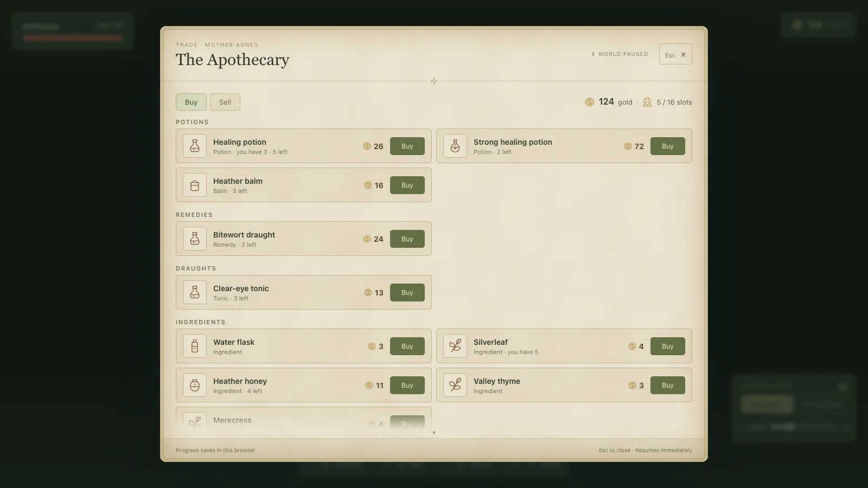Click the Ingredients section heading

point(201,322)
